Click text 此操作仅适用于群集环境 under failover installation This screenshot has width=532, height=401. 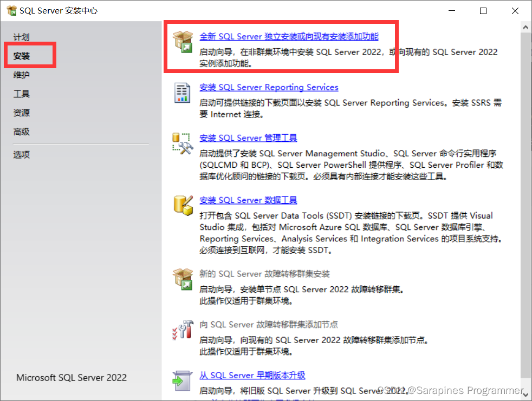tap(246, 301)
